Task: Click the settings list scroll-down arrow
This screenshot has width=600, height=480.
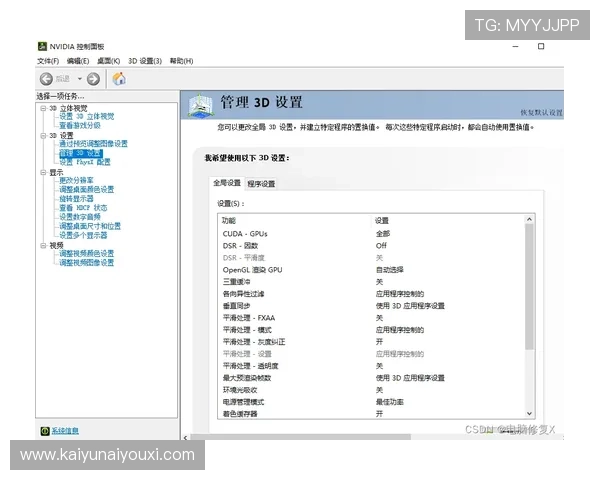Action: 529,413
